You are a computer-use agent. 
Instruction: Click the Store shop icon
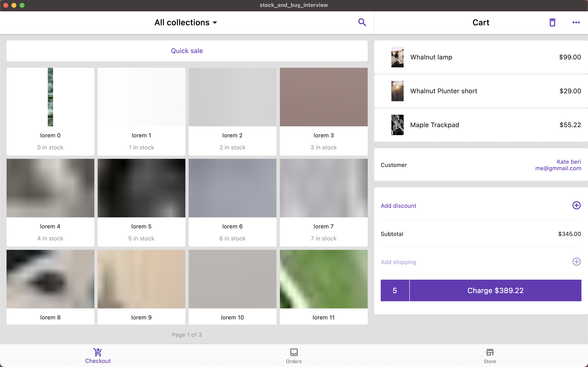coord(490,352)
